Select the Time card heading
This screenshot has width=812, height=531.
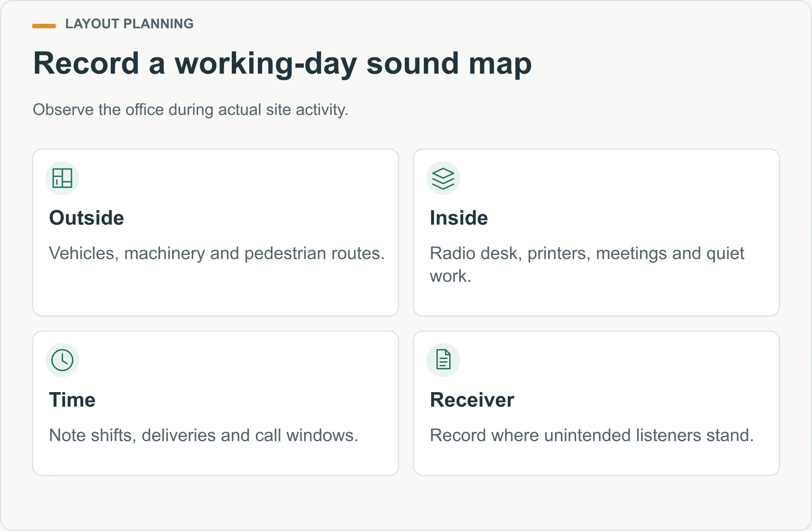click(x=72, y=400)
